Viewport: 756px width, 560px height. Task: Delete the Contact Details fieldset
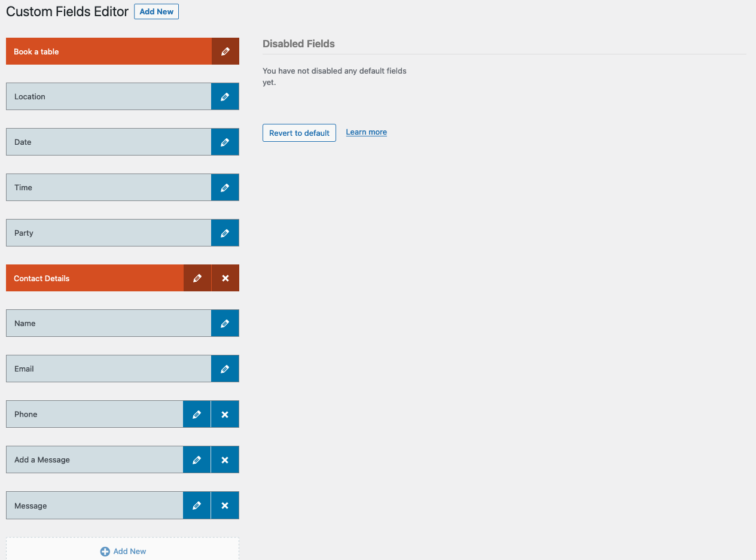[x=225, y=278]
